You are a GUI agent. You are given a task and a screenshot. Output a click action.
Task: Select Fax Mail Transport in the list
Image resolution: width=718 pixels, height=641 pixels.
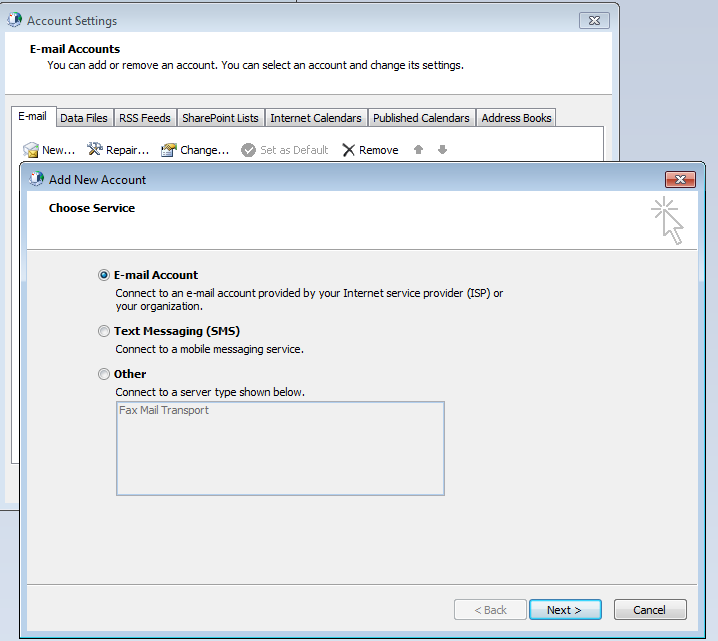pyautogui.click(x=164, y=410)
